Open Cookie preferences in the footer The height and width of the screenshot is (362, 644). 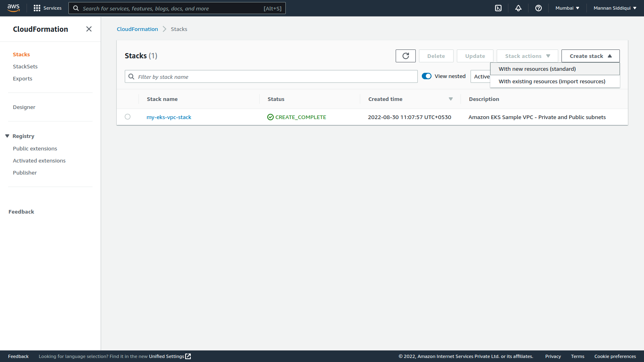[x=615, y=356]
